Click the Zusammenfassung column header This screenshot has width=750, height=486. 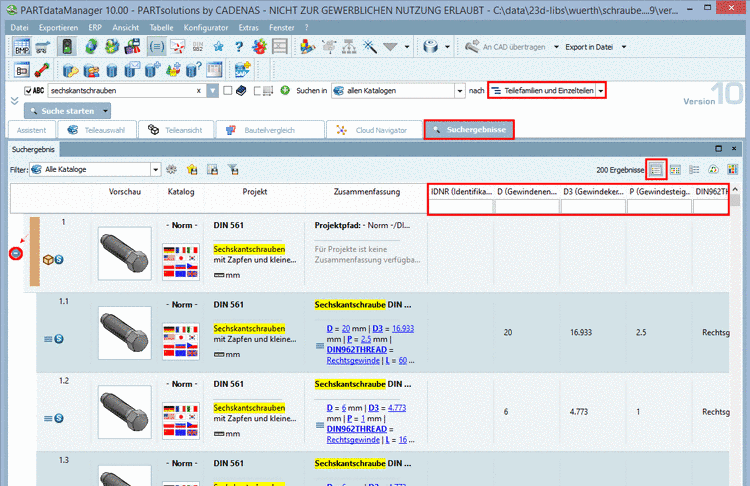(x=366, y=192)
